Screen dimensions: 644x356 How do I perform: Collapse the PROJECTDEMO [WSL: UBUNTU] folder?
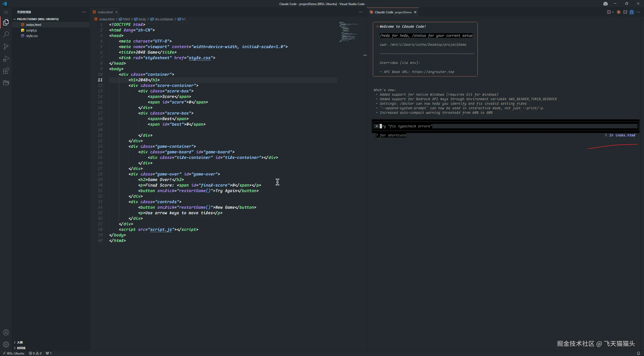pos(38,19)
